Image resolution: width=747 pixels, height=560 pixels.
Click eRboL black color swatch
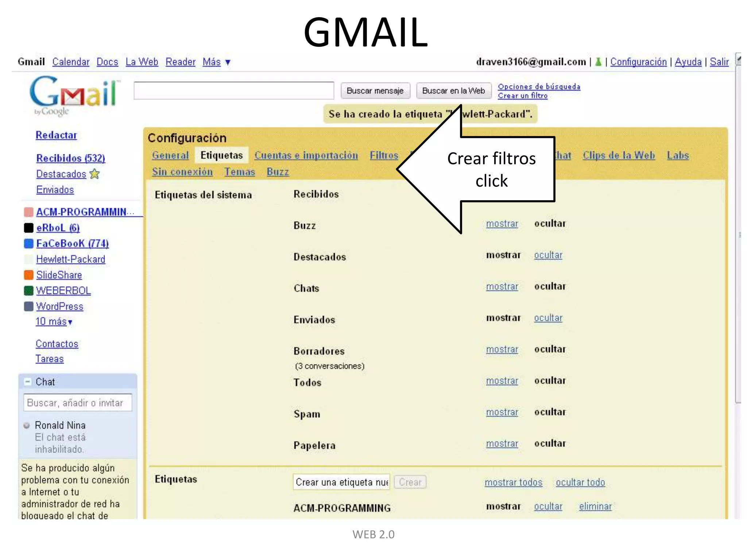pos(28,228)
